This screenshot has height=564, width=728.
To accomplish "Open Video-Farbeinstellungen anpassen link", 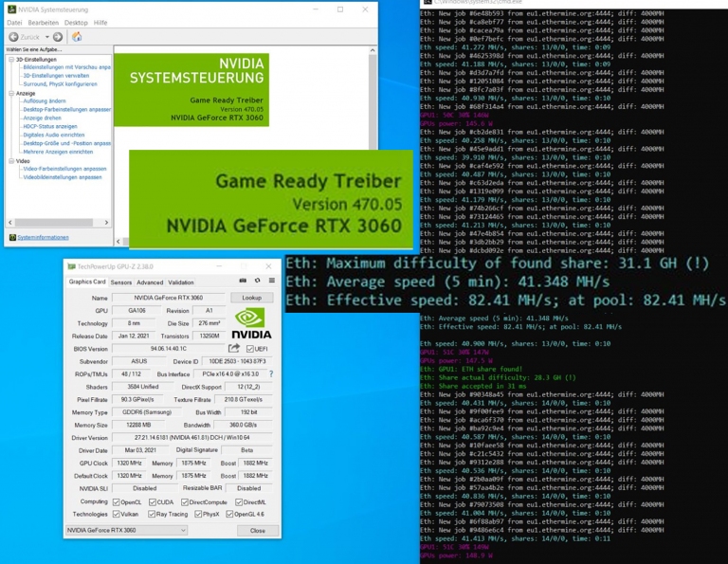I will click(65, 169).
